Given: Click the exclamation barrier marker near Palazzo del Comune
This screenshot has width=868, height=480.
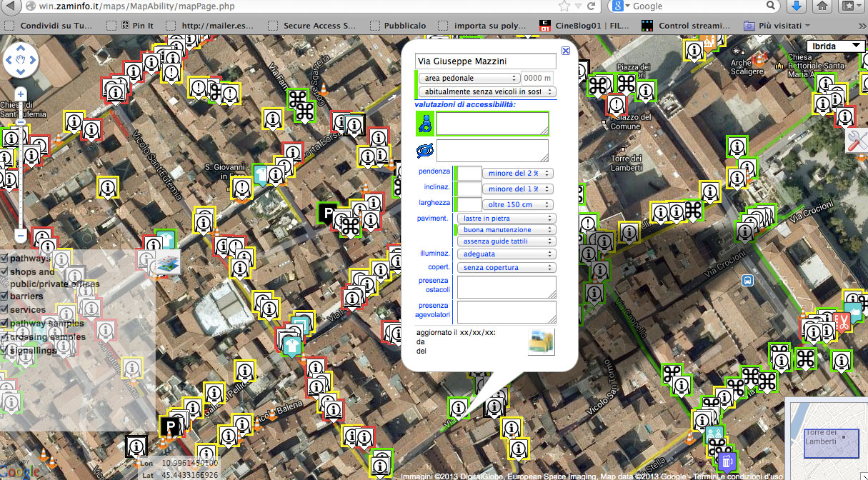Looking at the screenshot, I should [617, 105].
